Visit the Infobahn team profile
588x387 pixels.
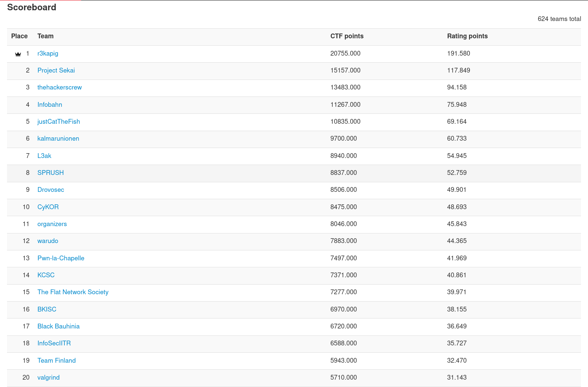point(50,105)
